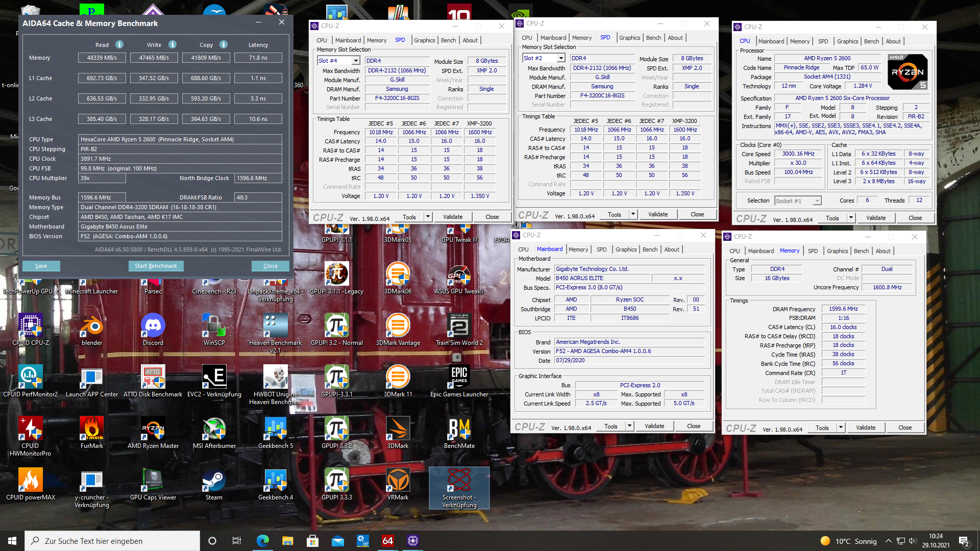Click the Part Number F4-3200C16-8GIS in Slot #4 window

[x=397, y=98]
